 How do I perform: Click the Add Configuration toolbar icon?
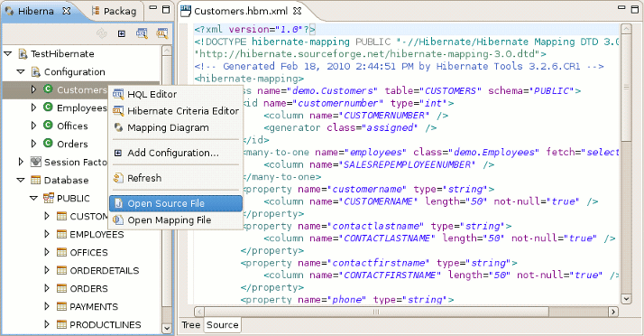coord(121,33)
